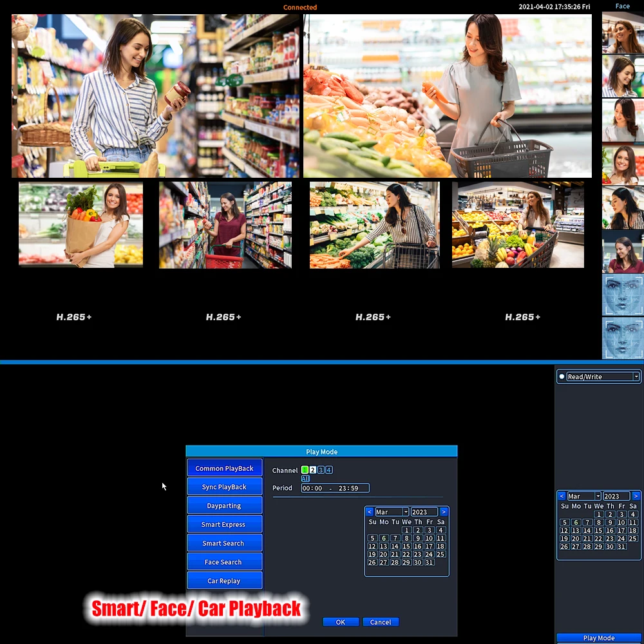Select second blue face-scan placeholder icon
The image size is (644, 644).
tap(623, 339)
